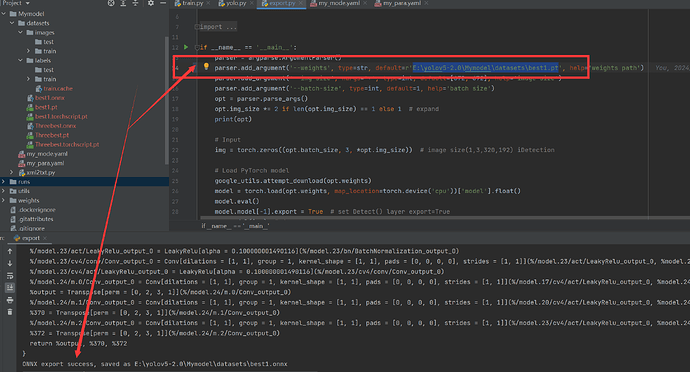Hide the Project panel with minus icon
Image resolution: width=690 pixels, height=372 pixels.
pos(163,3)
